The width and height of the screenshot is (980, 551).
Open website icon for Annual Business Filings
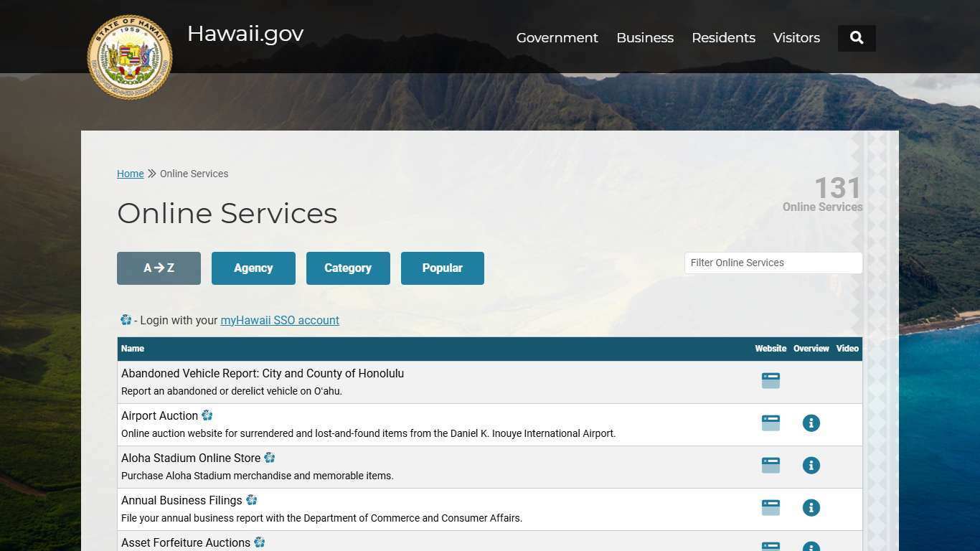tap(771, 507)
